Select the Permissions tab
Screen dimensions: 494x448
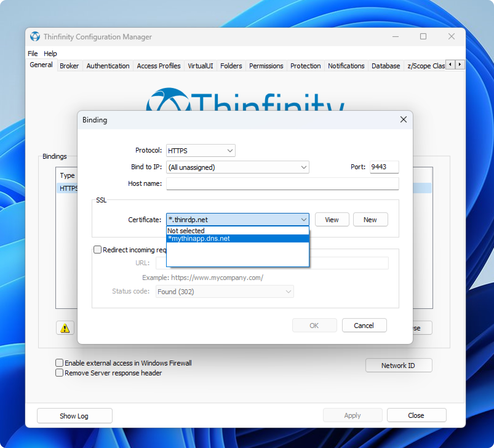(x=266, y=66)
